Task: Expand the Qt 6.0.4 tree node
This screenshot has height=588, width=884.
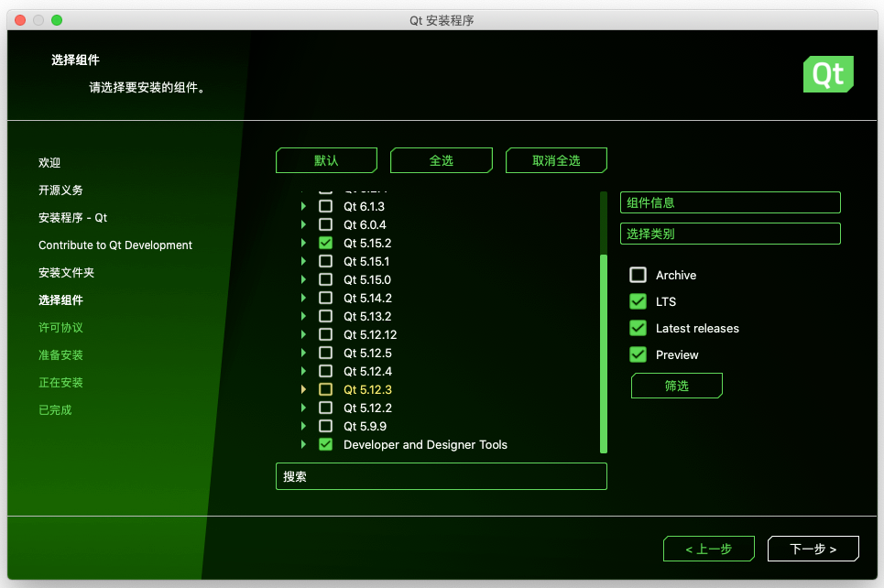Action: [x=303, y=224]
